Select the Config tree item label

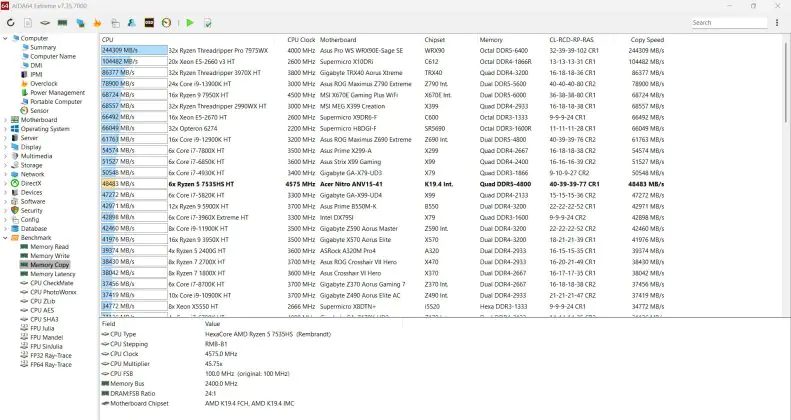[x=30, y=220]
